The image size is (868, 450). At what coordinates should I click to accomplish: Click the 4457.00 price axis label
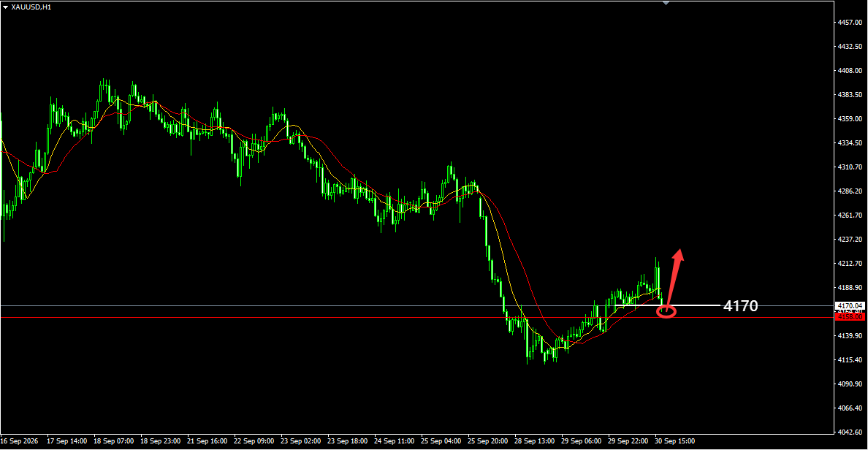pos(850,23)
